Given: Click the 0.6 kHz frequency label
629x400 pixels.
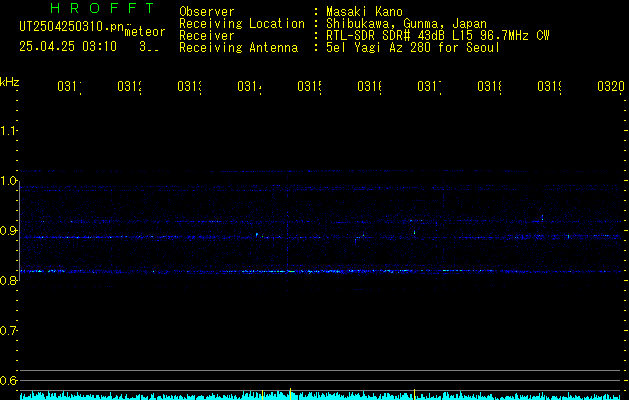Looking at the screenshot, I should pyautogui.click(x=8, y=380).
